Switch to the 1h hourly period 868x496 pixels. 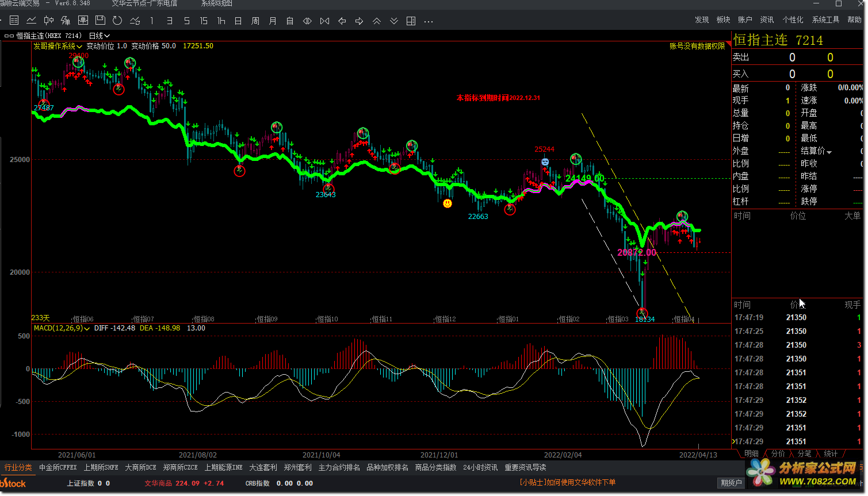point(221,21)
